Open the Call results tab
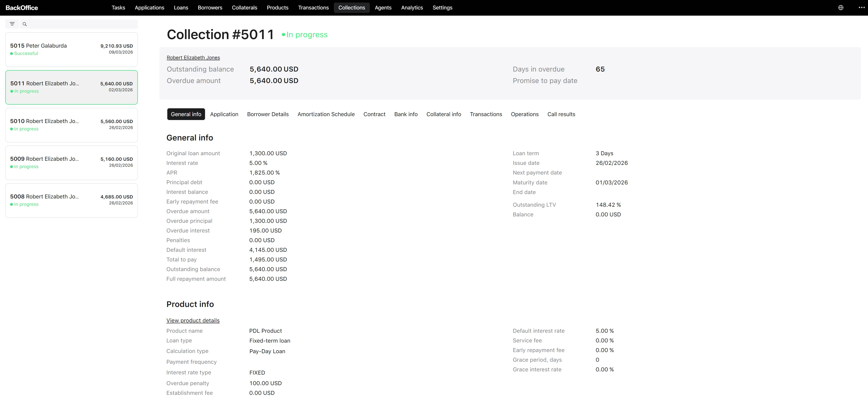The width and height of the screenshot is (868, 404). tap(561, 114)
